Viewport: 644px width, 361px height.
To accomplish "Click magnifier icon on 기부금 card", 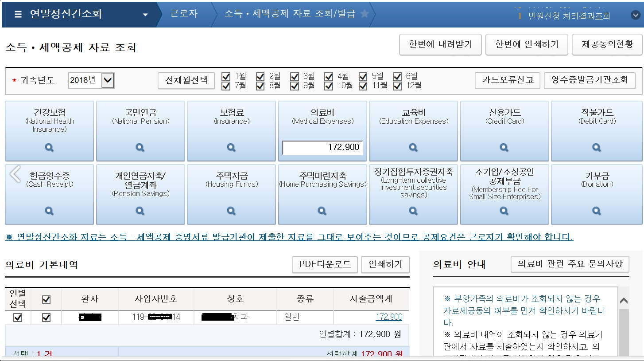I will point(597,211).
